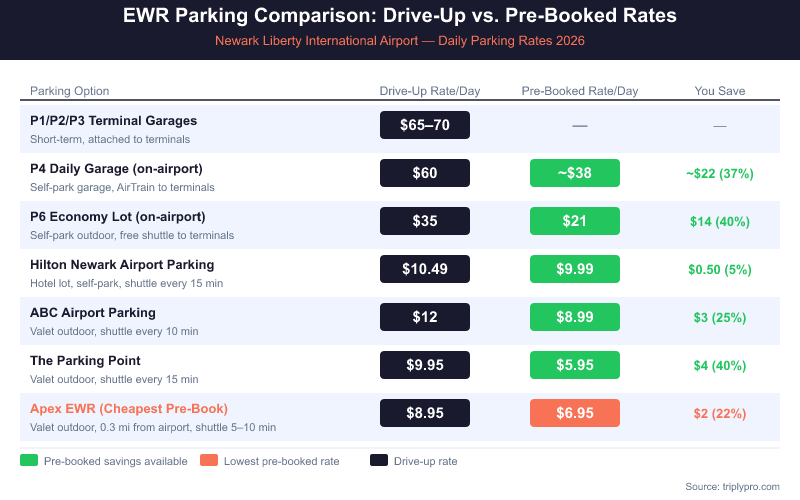Screen dimensions: 800x500
Task: Click the orange $6.95 Apex badge
Action: [x=575, y=413]
